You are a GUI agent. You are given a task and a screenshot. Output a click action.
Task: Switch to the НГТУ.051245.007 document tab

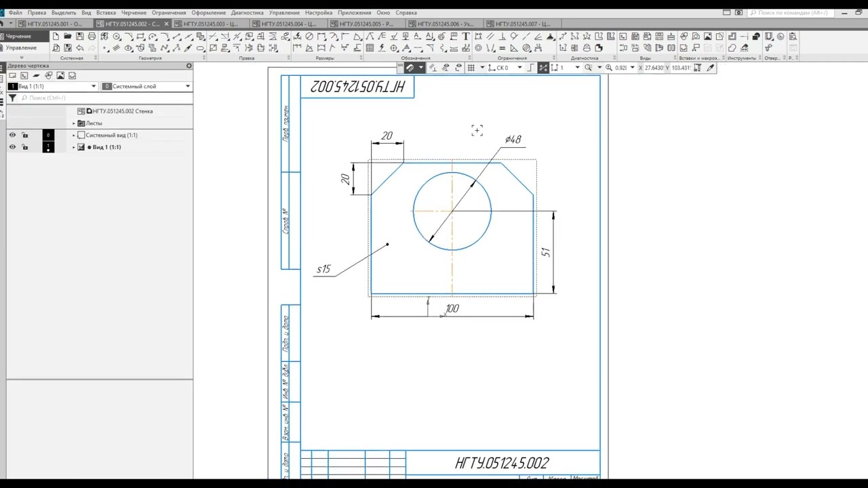[522, 24]
